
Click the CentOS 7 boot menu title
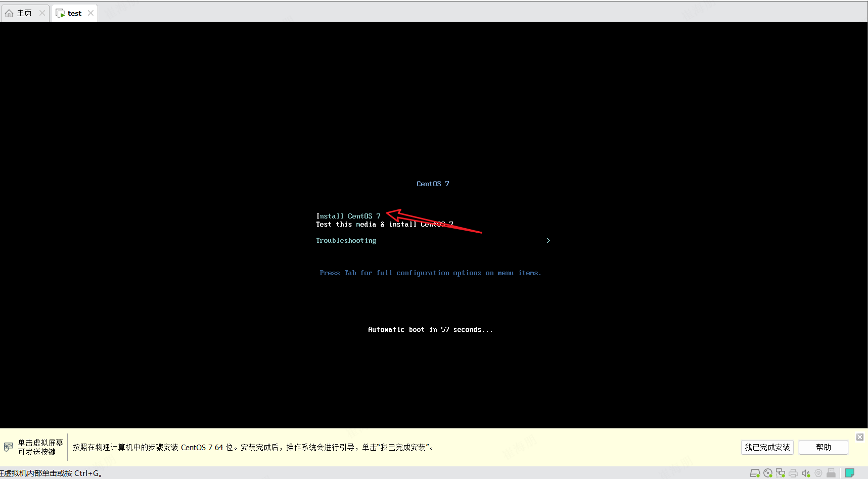[x=433, y=184]
